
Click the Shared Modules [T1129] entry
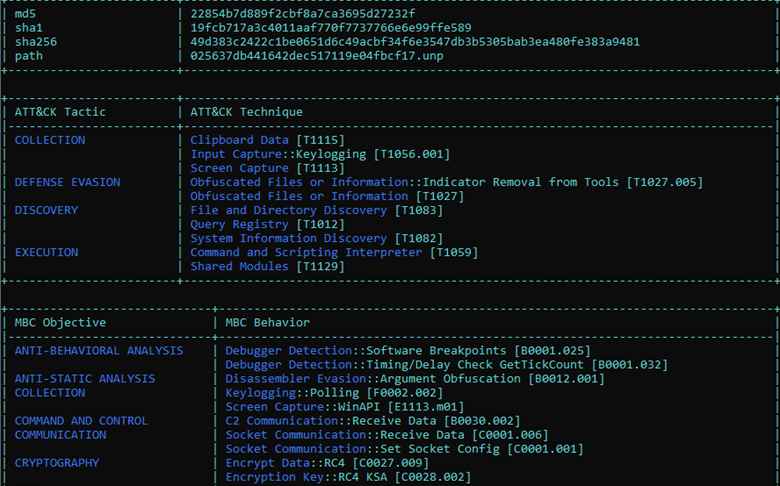point(267,266)
